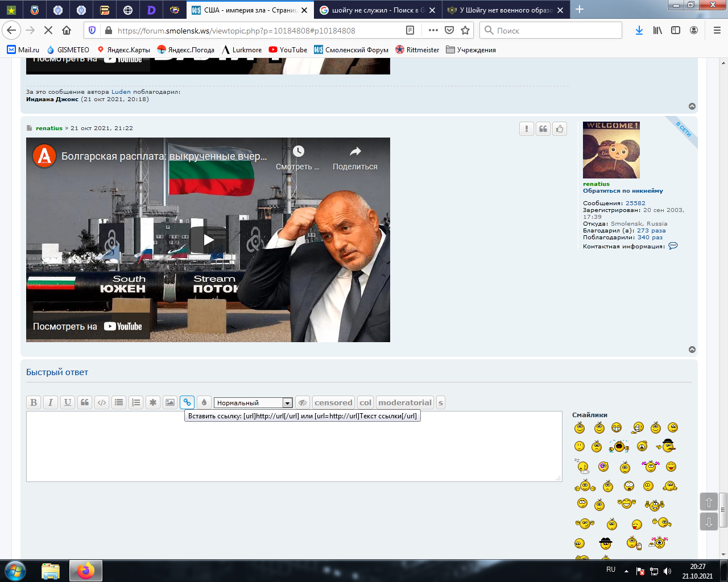Insert image tag in editor
Image resolution: width=728 pixels, height=582 pixels.
[170, 402]
